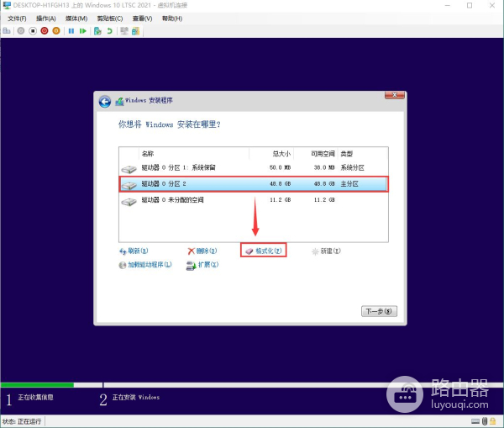Click the 新建(E) link
The height and width of the screenshot is (428, 504).
pyautogui.click(x=326, y=251)
